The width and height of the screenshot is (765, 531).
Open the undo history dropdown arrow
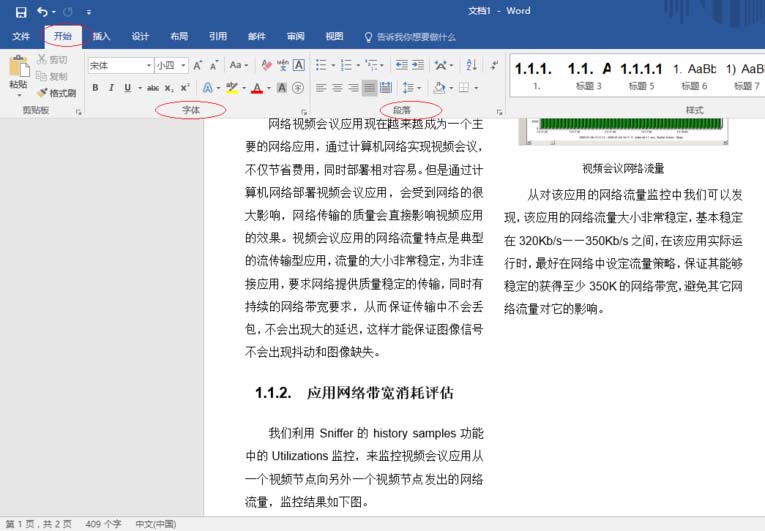coord(54,12)
